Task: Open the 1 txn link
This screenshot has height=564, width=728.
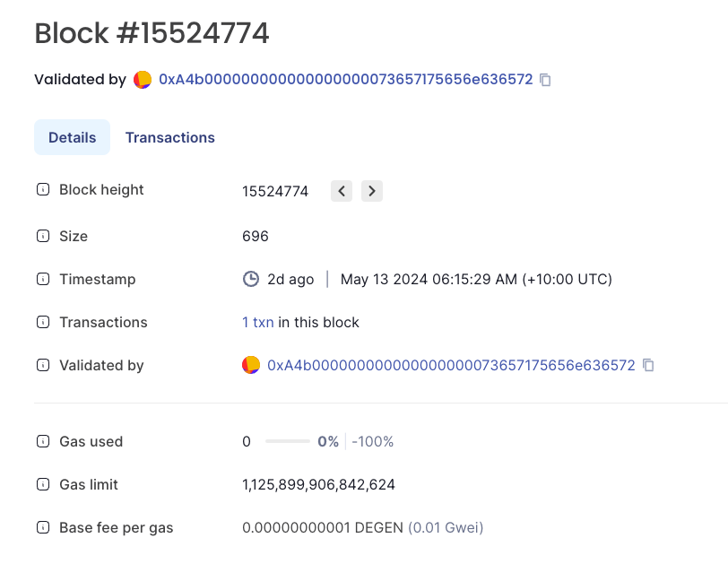Action: (x=258, y=322)
